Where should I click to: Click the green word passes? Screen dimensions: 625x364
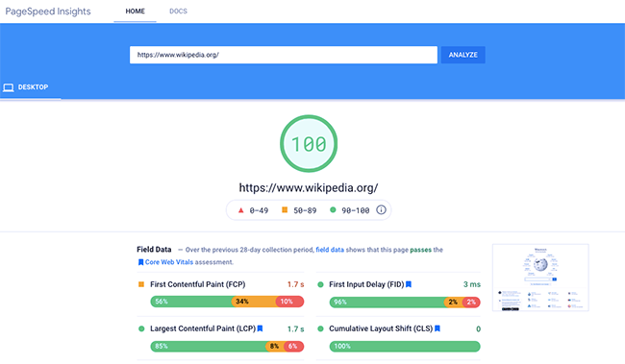pyautogui.click(x=420, y=250)
